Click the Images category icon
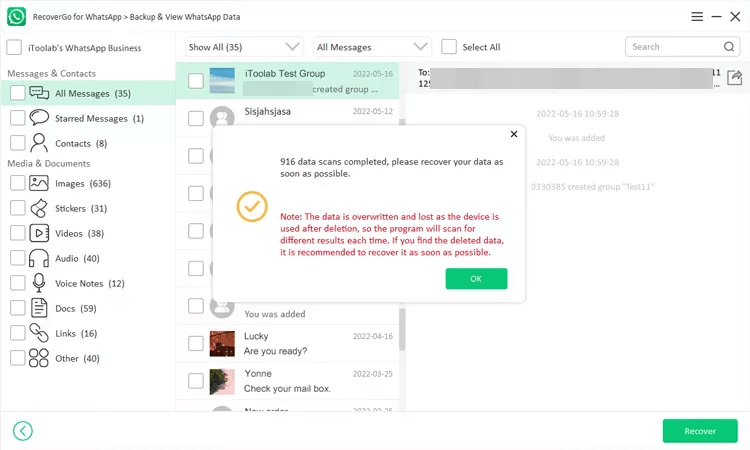The image size is (750, 450). point(39,183)
